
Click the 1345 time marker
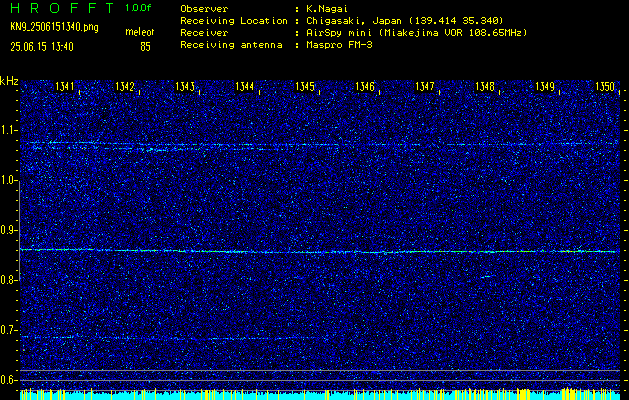(304, 86)
